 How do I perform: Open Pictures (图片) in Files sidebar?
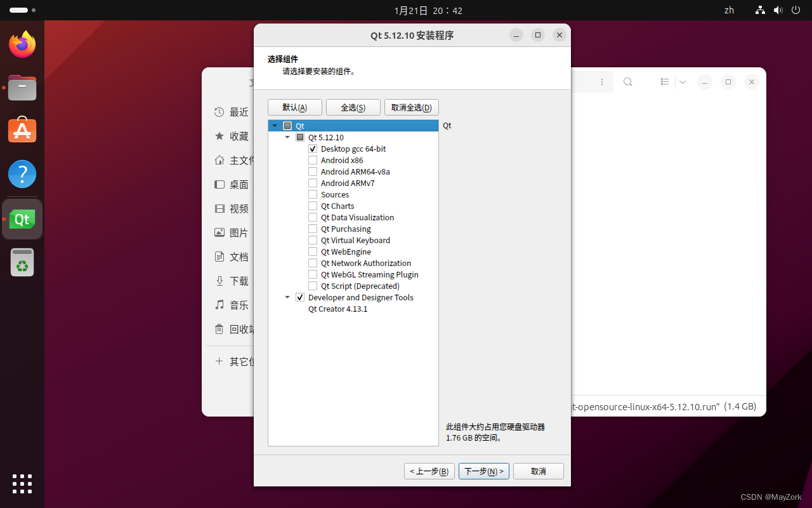coord(231,233)
